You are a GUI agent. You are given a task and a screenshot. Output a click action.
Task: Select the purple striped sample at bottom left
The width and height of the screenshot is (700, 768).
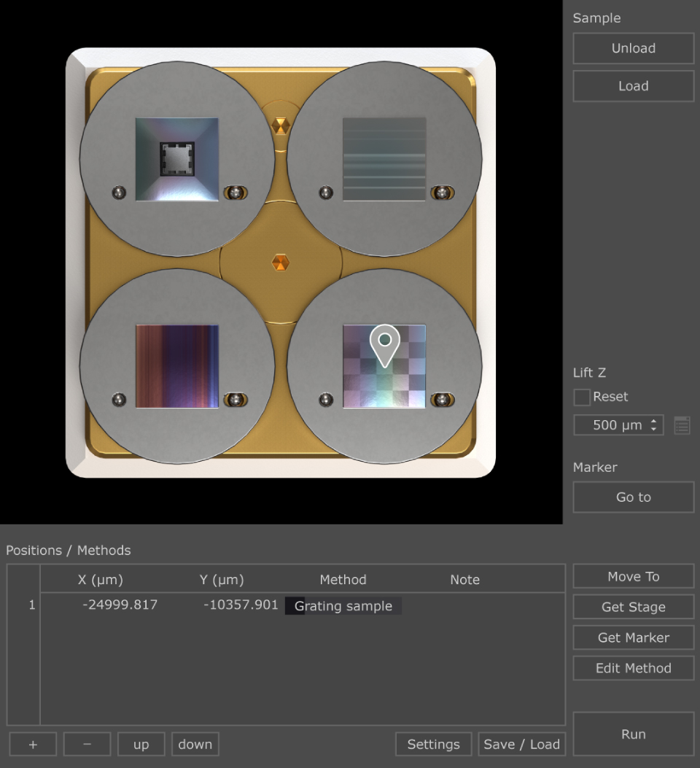tap(176, 366)
